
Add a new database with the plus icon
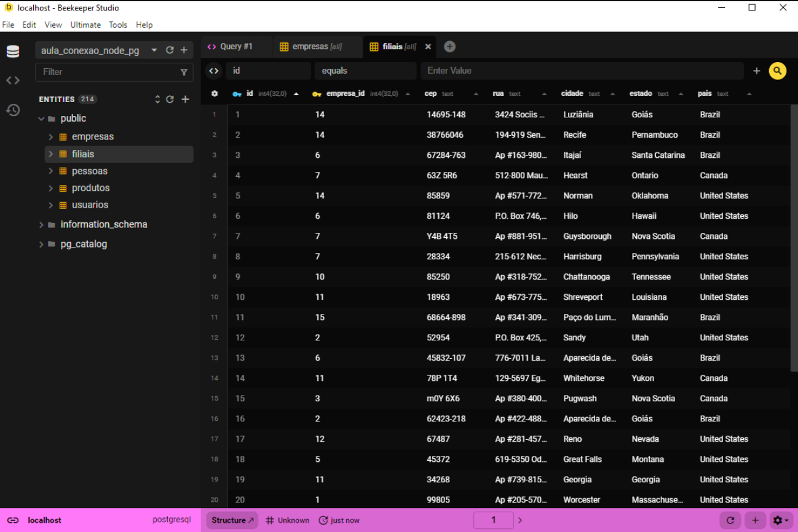click(x=184, y=50)
